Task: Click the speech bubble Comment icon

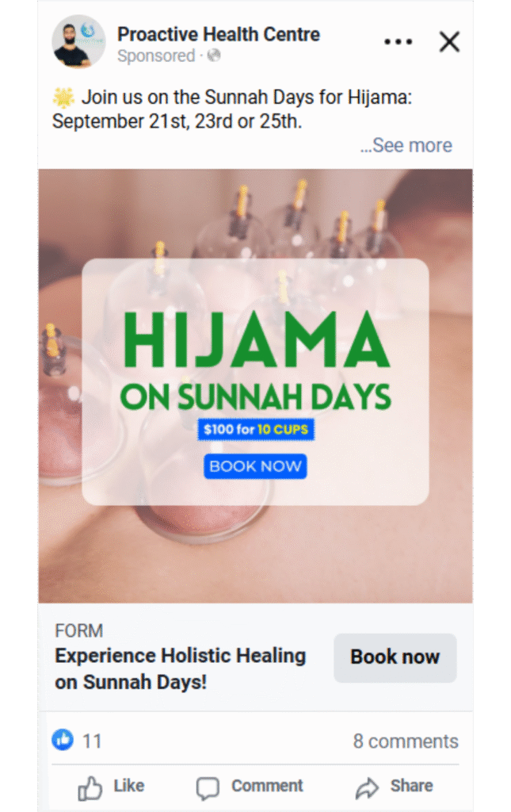Action: pyautogui.click(x=208, y=788)
